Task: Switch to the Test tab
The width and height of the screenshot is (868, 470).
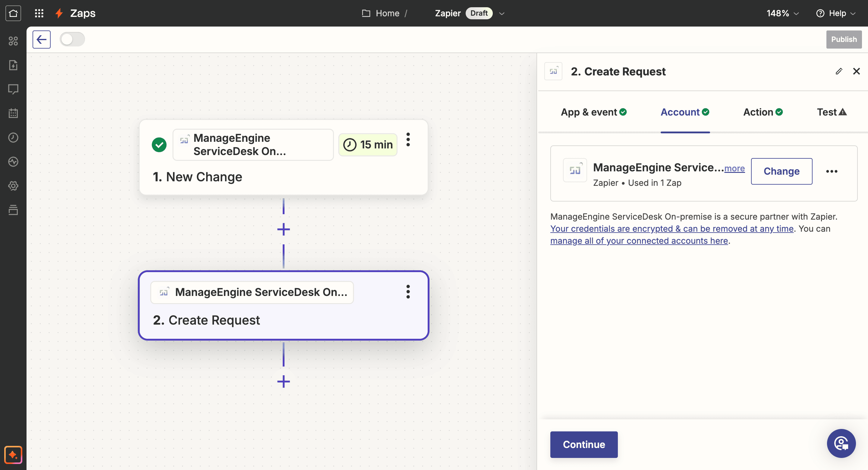Action: 832,112
